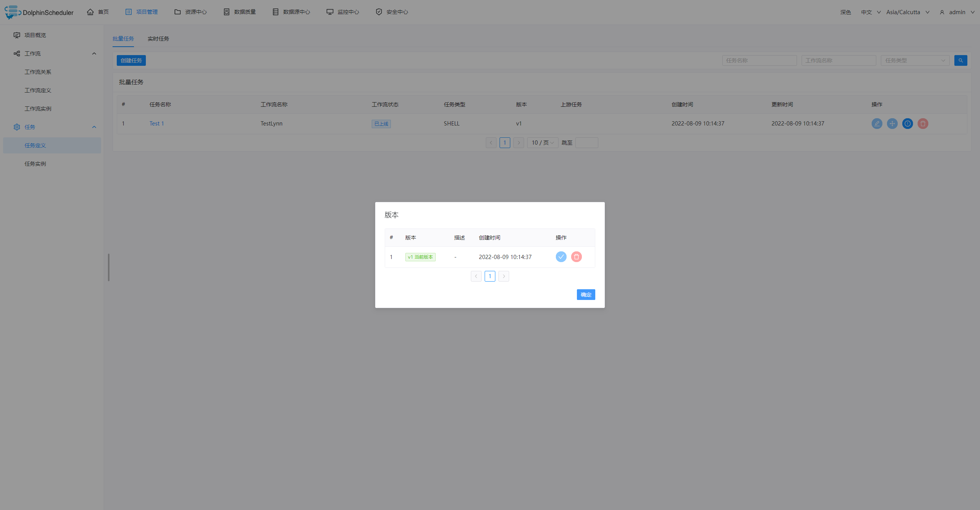Switch to the 实时任务 tab

click(x=158, y=39)
